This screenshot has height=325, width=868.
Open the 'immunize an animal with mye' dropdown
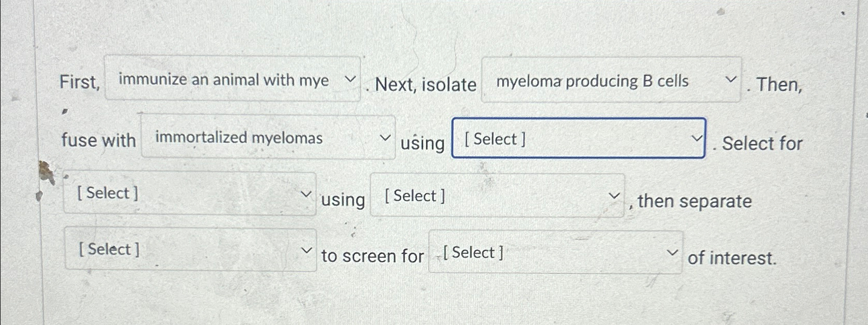coord(232,80)
